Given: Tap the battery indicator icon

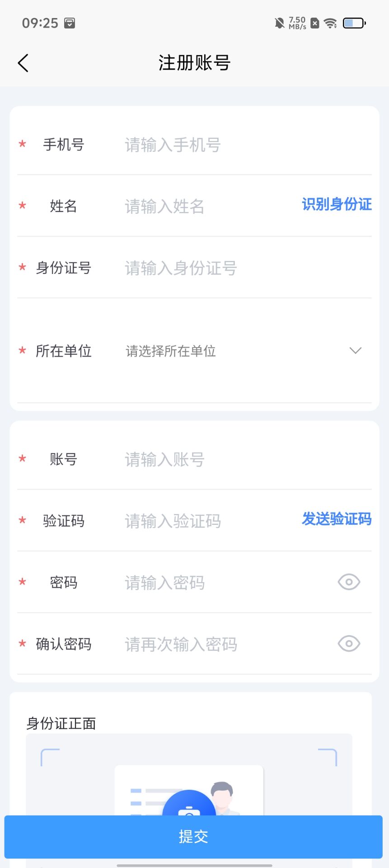Looking at the screenshot, I should (354, 23).
